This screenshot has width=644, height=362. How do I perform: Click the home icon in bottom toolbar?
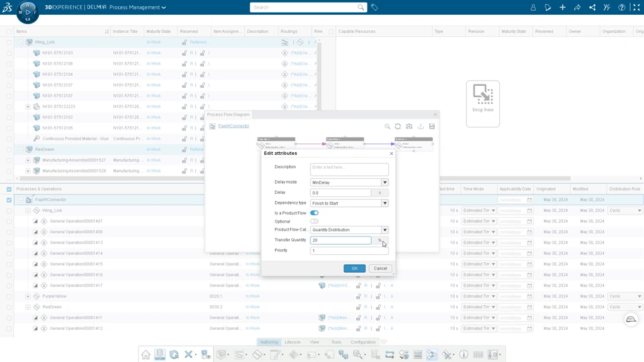[x=146, y=355]
